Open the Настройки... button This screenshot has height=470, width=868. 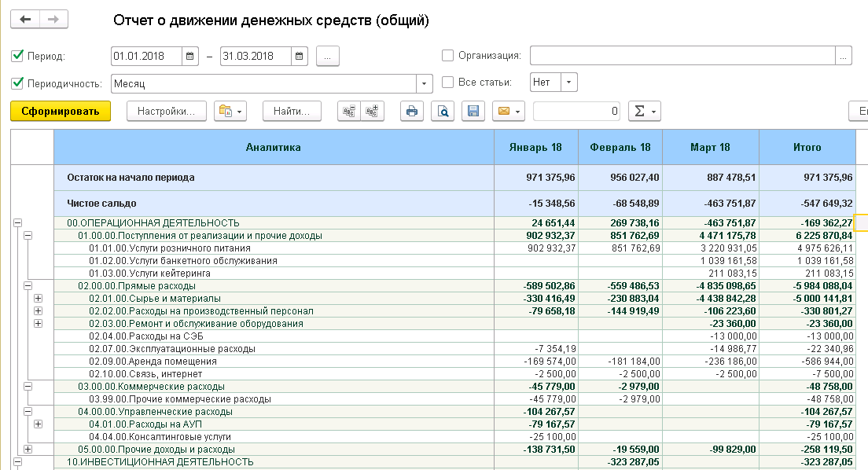pyautogui.click(x=166, y=112)
